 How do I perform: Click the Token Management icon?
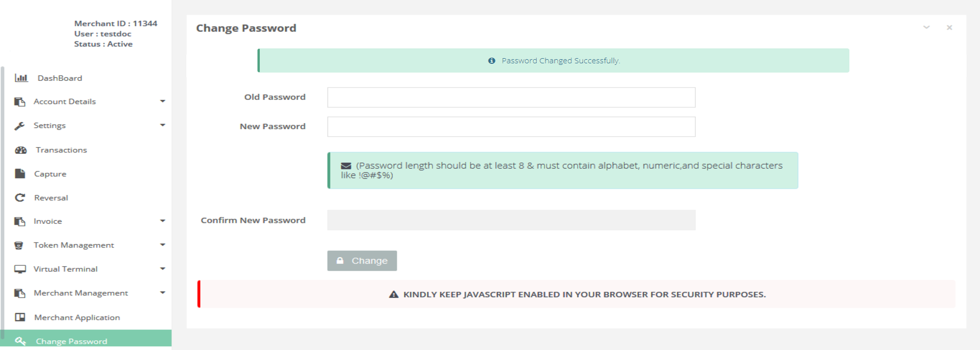19,246
